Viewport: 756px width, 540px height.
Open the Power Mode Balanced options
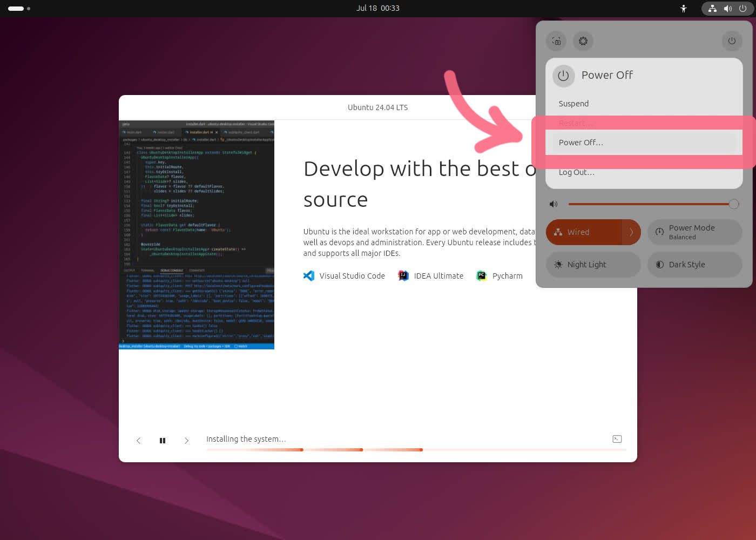[x=694, y=232]
